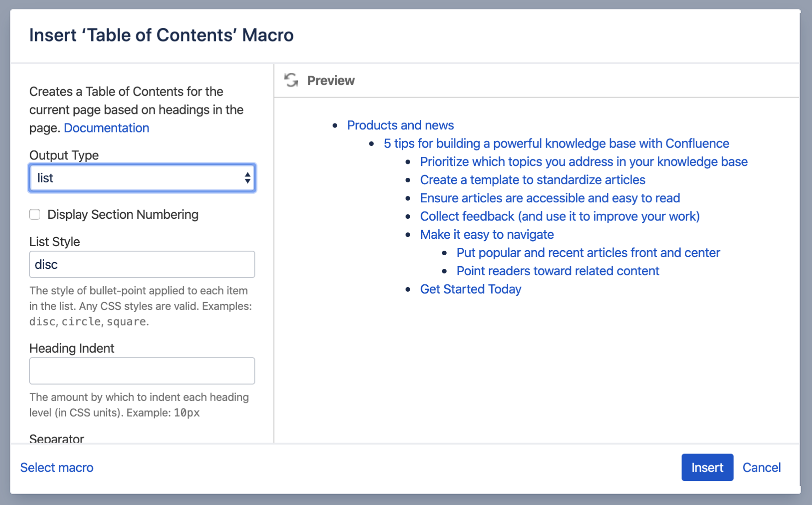Click the List Style input field

[142, 264]
